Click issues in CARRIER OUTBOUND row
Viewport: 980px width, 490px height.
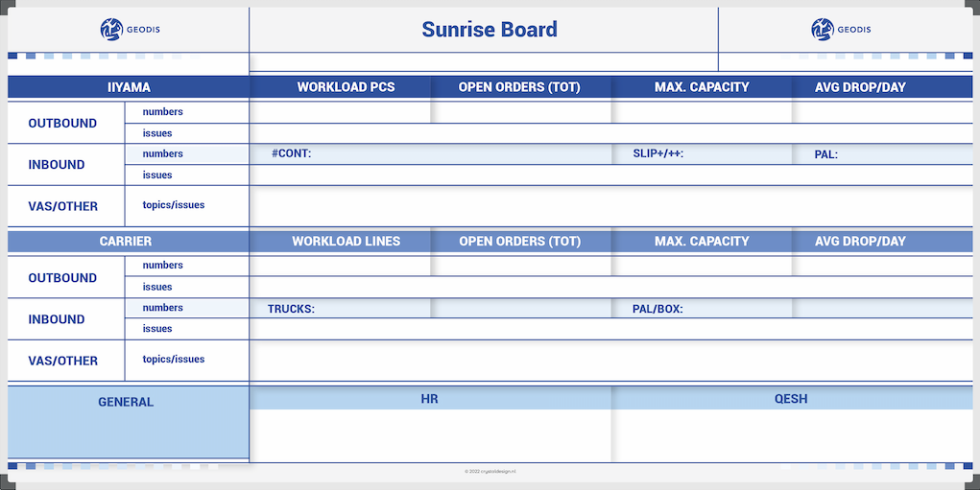click(x=156, y=287)
